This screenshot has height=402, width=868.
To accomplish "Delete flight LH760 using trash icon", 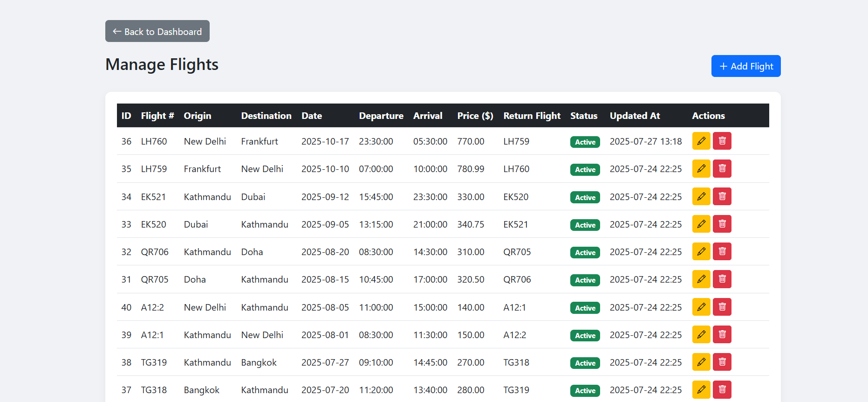I will 722,141.
